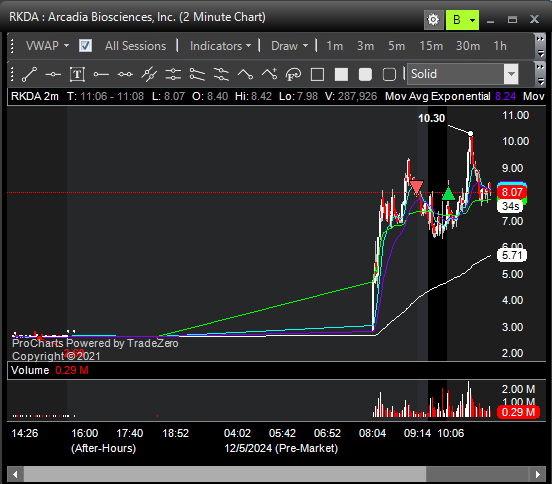The image size is (552, 484).
Task: Select the text annotation tool
Action: coord(77,74)
